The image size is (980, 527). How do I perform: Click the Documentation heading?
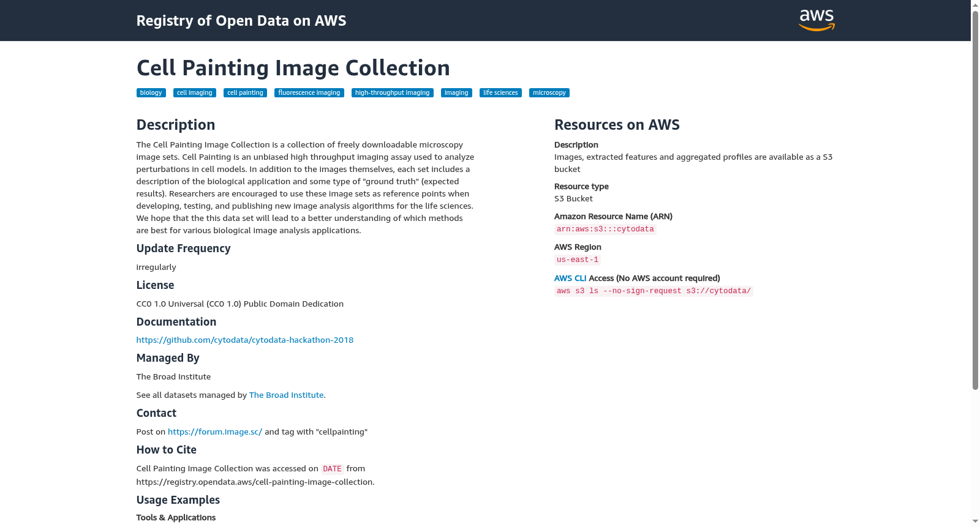click(x=176, y=322)
